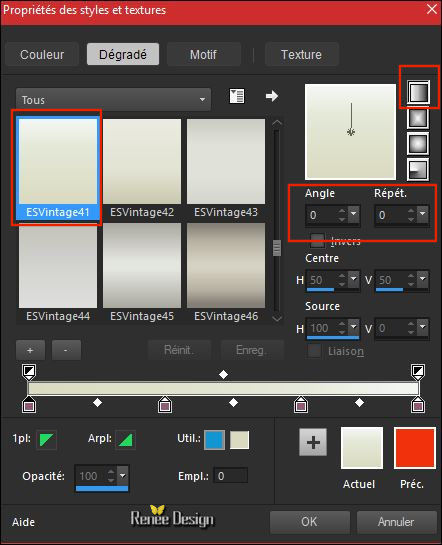Viewport: 442px width, 545px height.
Task: Click the Arpl background color icon
Action: (125, 440)
